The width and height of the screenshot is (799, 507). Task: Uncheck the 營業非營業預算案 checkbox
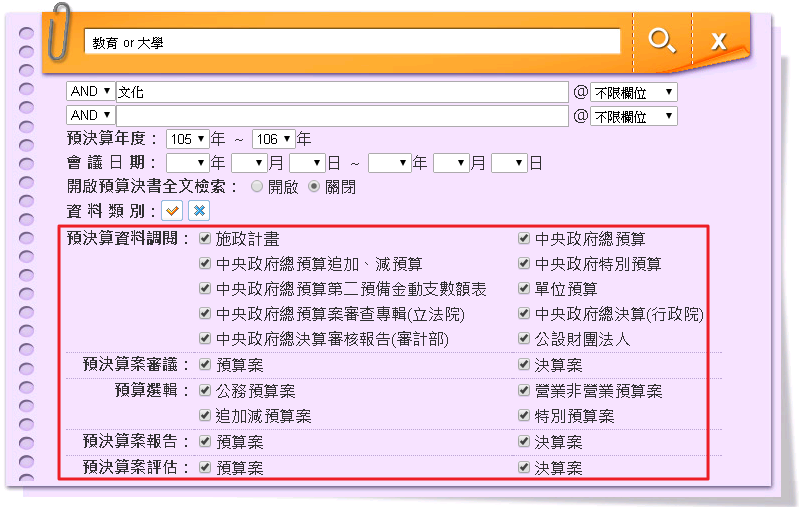click(524, 391)
